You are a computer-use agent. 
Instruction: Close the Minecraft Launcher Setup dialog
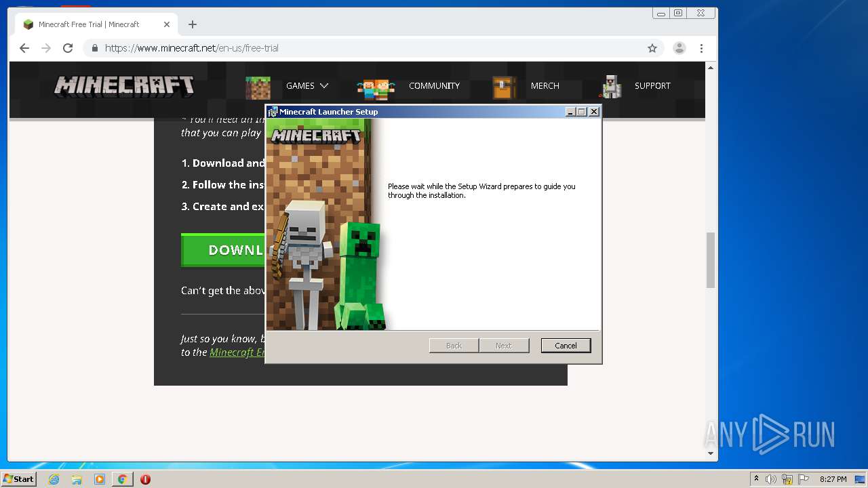594,112
